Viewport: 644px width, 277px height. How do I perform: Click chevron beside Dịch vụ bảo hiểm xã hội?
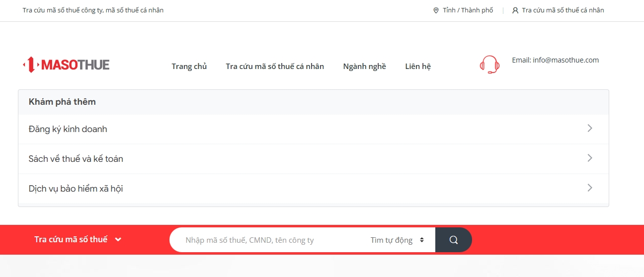[x=590, y=188]
